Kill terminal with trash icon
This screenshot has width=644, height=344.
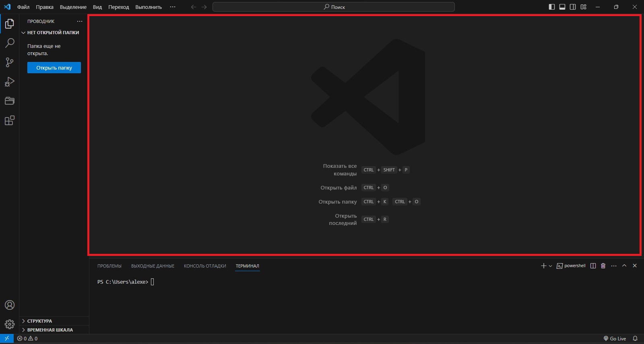click(603, 266)
